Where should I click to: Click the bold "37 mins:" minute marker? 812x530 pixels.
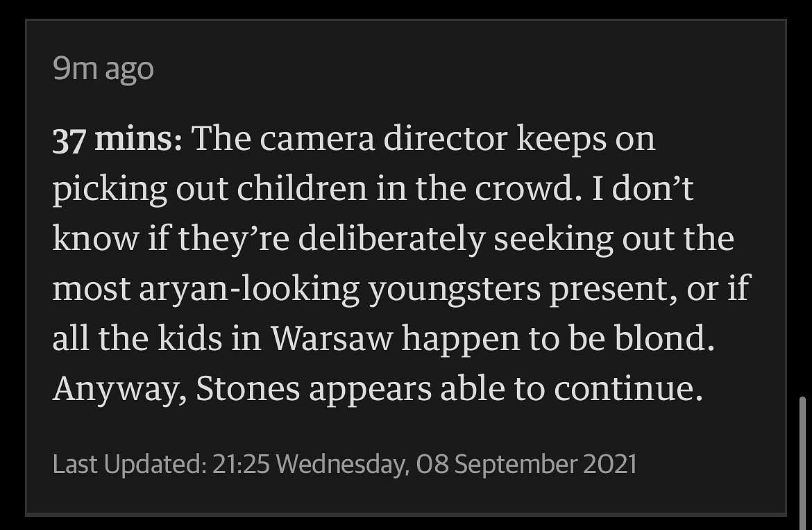pos(117,140)
